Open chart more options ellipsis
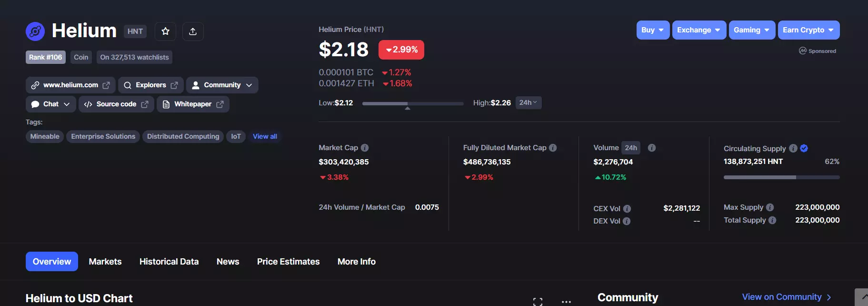 point(566,301)
